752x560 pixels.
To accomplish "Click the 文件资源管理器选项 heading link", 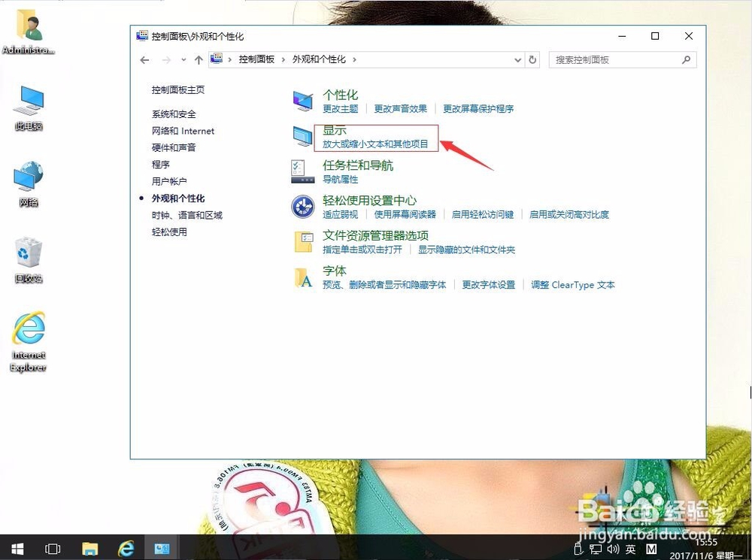I will [375, 235].
